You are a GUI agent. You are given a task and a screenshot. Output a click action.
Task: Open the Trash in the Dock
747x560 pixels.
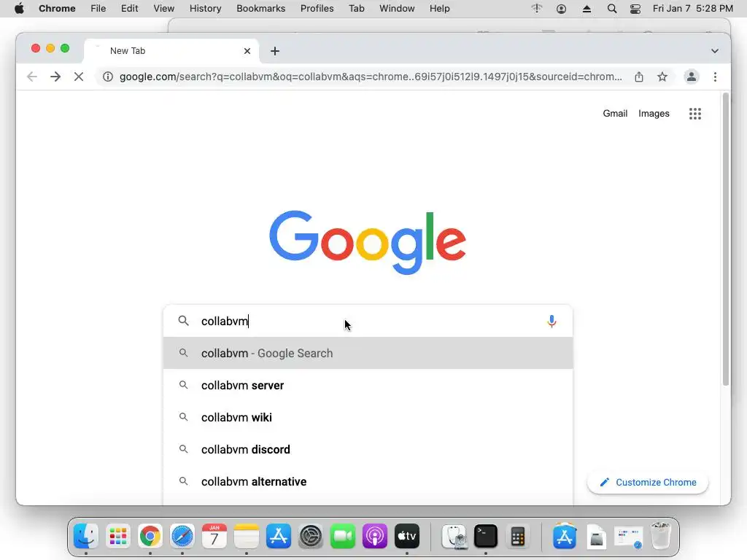click(x=661, y=536)
